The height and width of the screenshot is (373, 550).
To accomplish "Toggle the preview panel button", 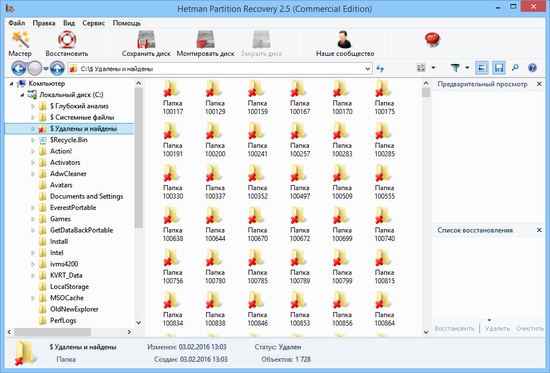I will tap(482, 68).
